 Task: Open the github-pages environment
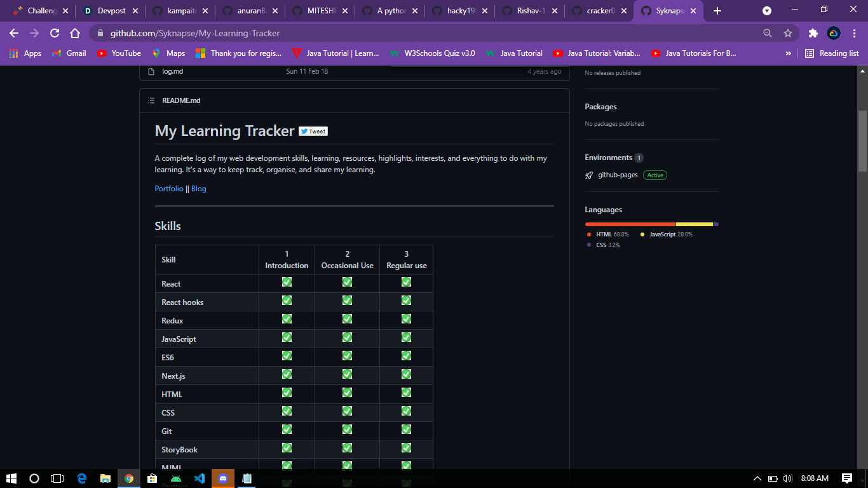[618, 175]
